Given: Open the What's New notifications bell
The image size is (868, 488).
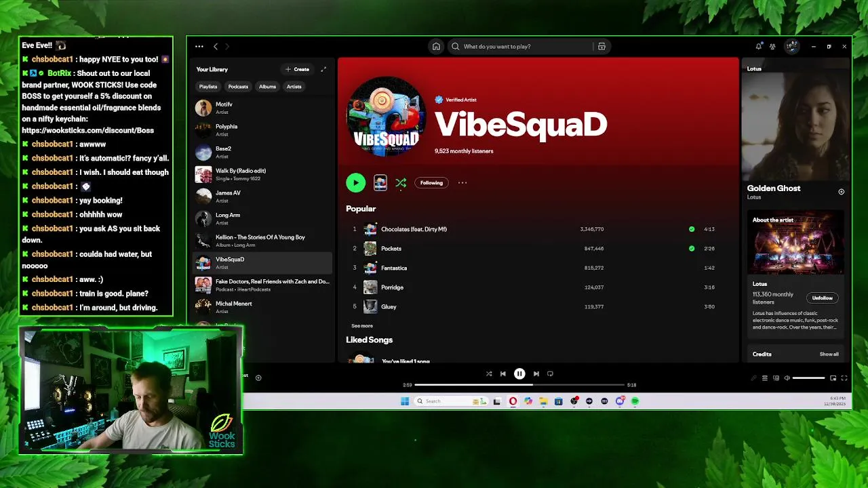Looking at the screenshot, I should click(x=758, y=47).
